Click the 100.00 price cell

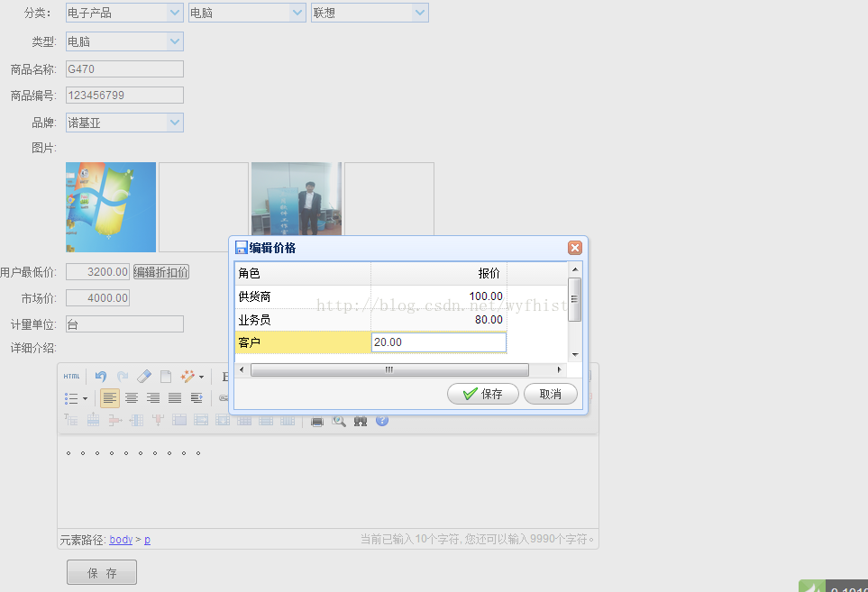coord(439,296)
